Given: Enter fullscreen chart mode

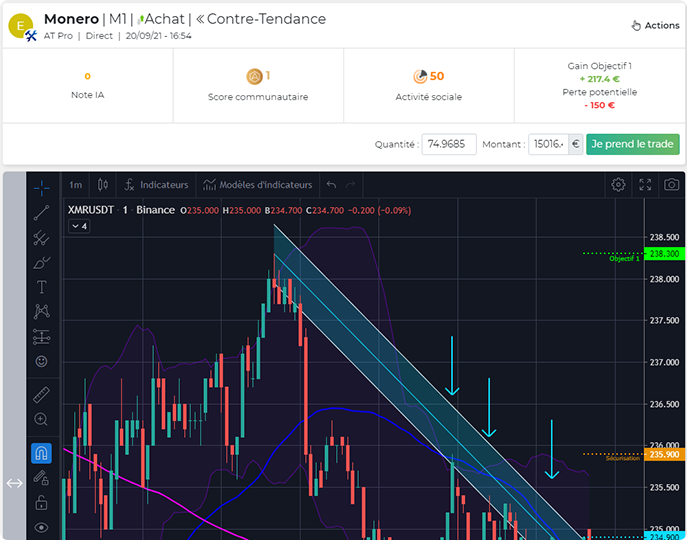Looking at the screenshot, I should tap(645, 185).
